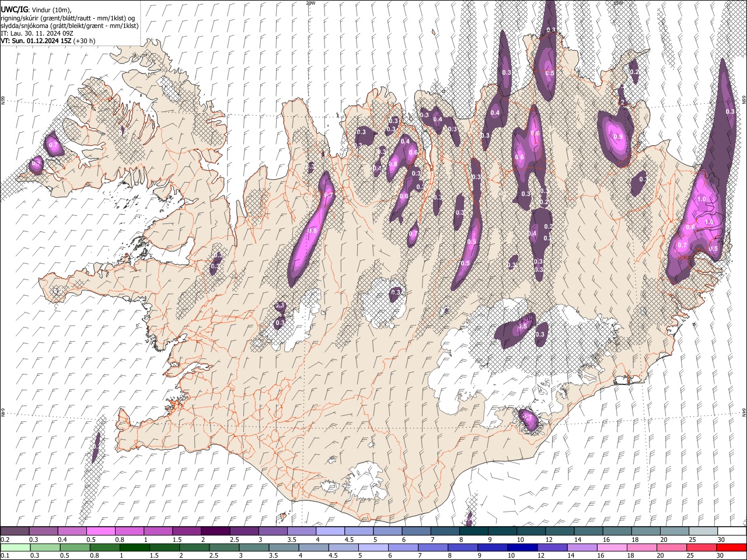
Task: Click the 'VT: Sun. 01.12.2024 15Z (+30 h)' line
Action: [48, 41]
